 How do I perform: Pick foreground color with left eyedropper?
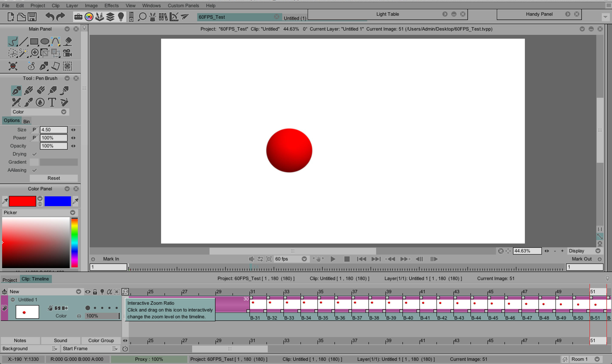click(x=5, y=201)
